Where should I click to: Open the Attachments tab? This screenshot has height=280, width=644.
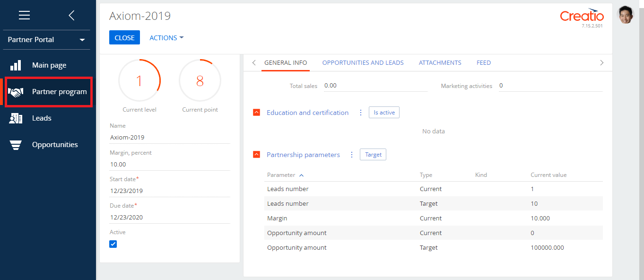pos(440,62)
